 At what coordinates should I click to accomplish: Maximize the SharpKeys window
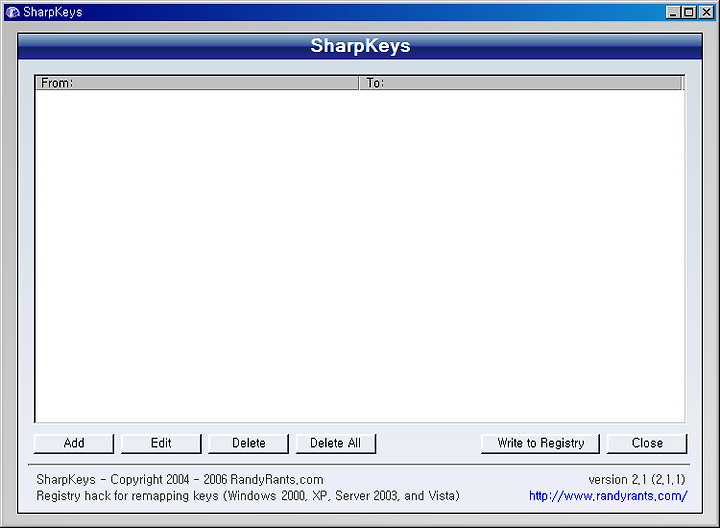689,12
